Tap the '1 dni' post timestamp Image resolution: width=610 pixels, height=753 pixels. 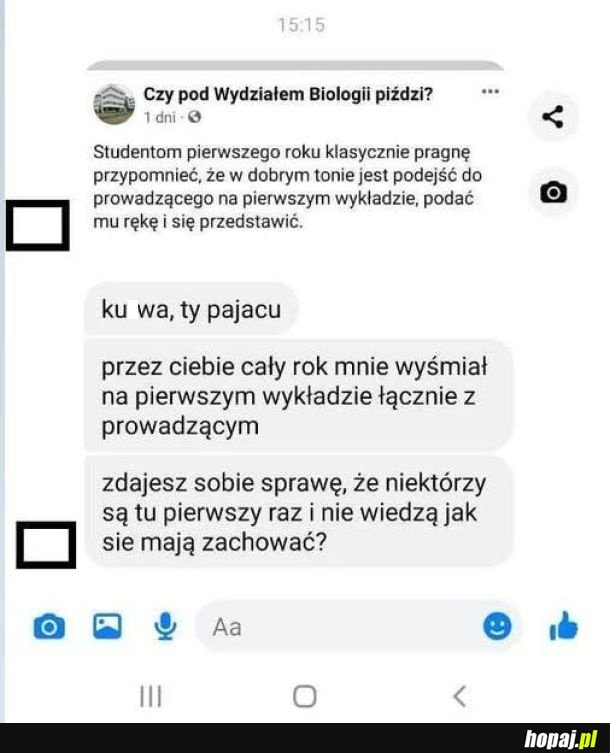click(x=160, y=117)
